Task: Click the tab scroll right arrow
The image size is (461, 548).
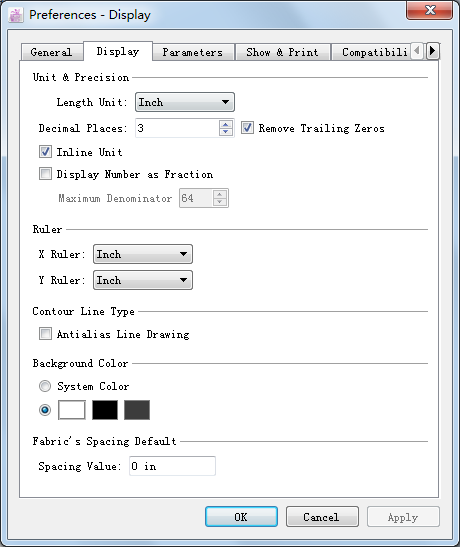Action: [432, 51]
